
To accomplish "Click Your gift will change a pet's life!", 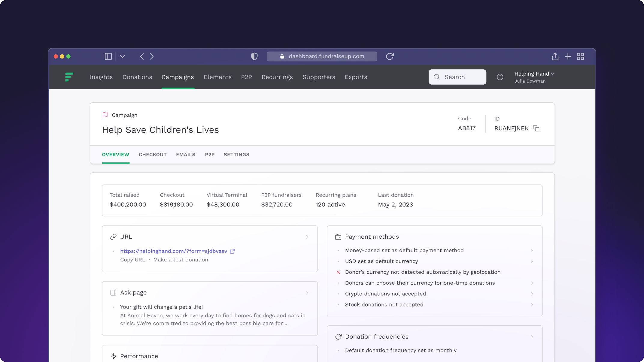I will [161, 307].
